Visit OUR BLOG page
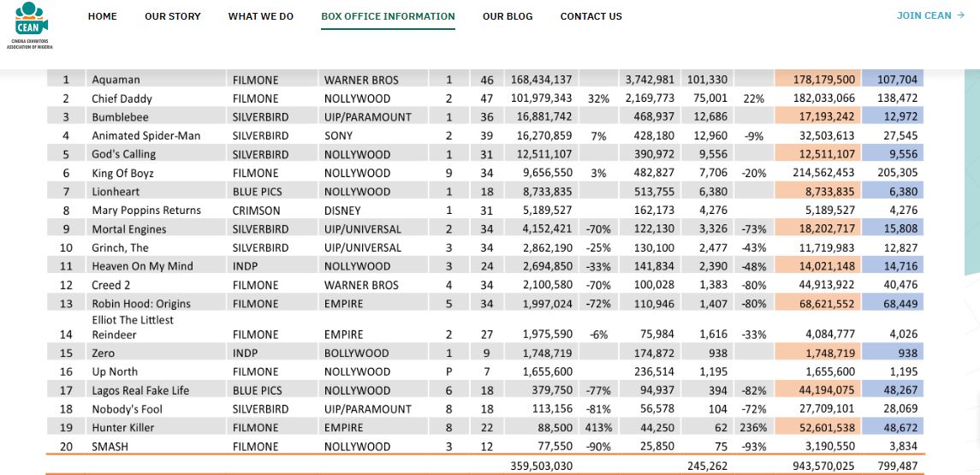 [508, 16]
